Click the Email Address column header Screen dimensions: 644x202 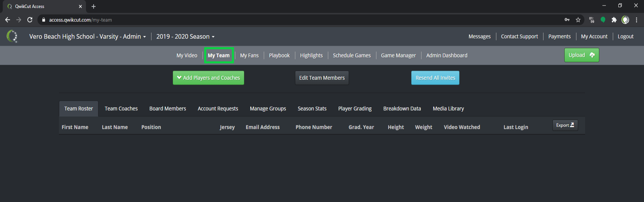(263, 127)
